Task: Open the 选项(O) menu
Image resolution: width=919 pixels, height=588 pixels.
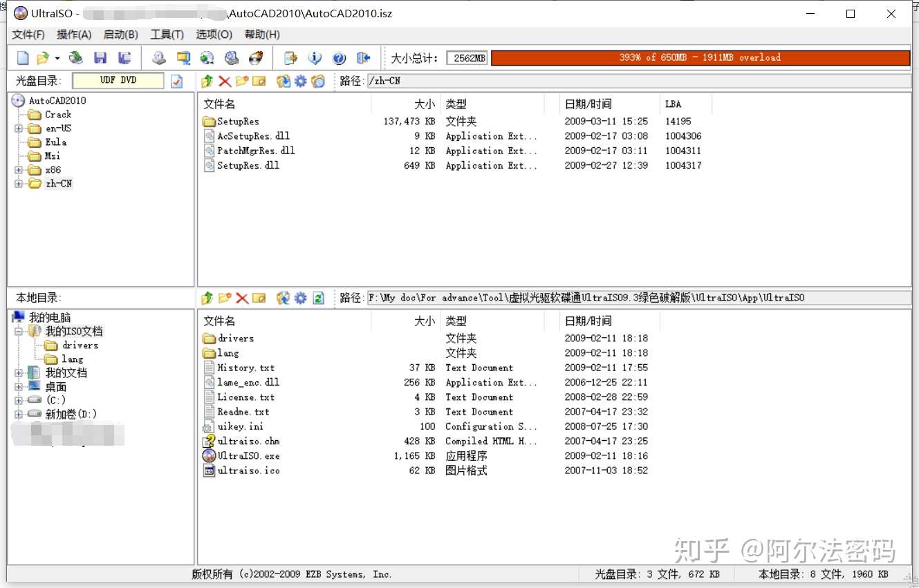Action: [214, 35]
